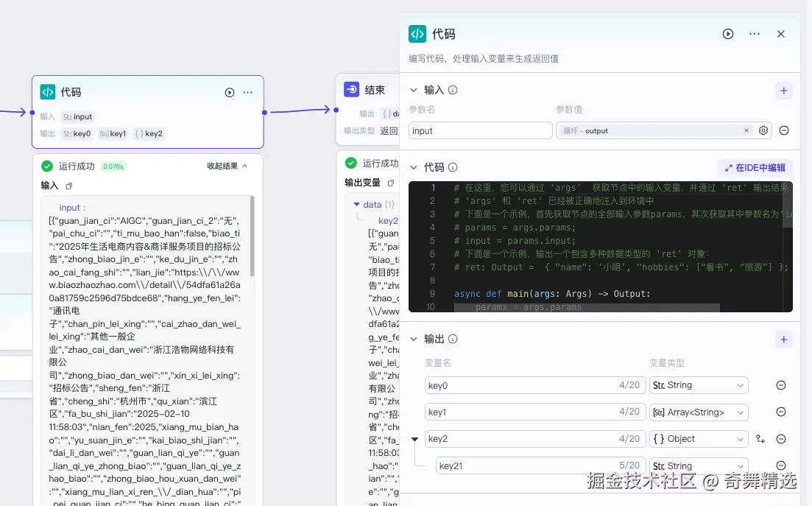
Task: Collapse the data tree node in End output
Action: point(356,205)
